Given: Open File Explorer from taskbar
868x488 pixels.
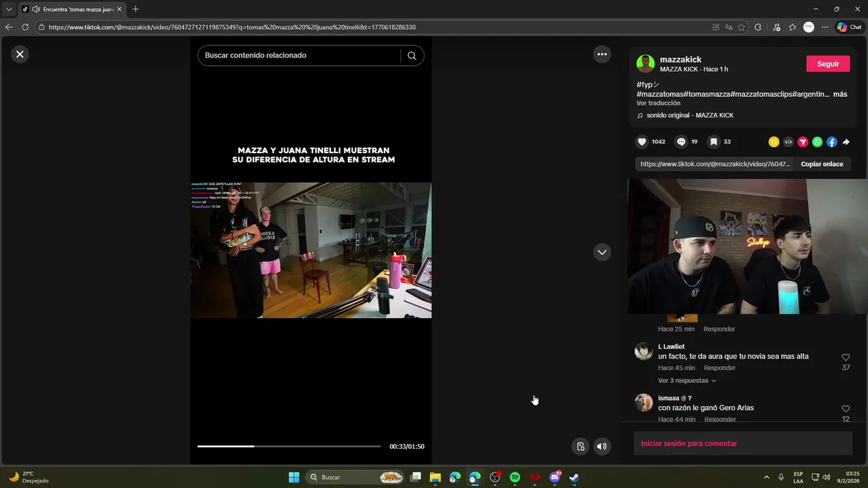Looking at the screenshot, I should (435, 477).
